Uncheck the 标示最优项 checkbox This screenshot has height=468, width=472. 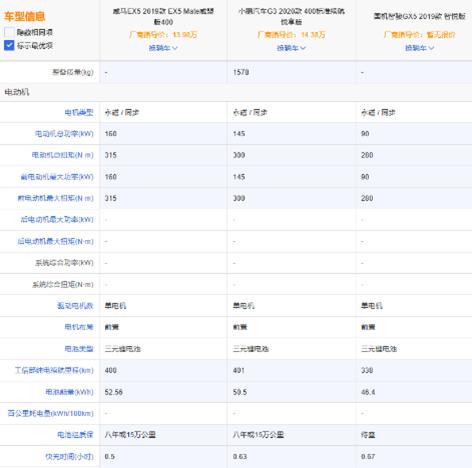coord(9,45)
